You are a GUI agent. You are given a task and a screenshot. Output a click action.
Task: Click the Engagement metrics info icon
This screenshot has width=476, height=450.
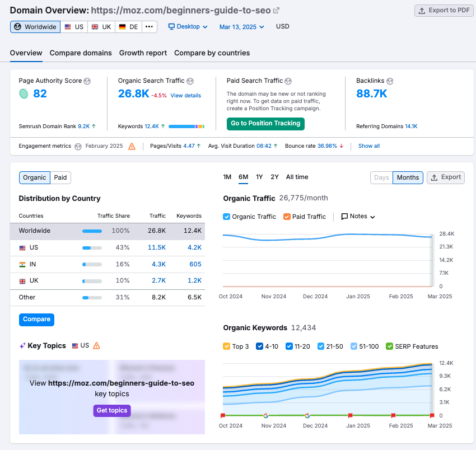78,147
